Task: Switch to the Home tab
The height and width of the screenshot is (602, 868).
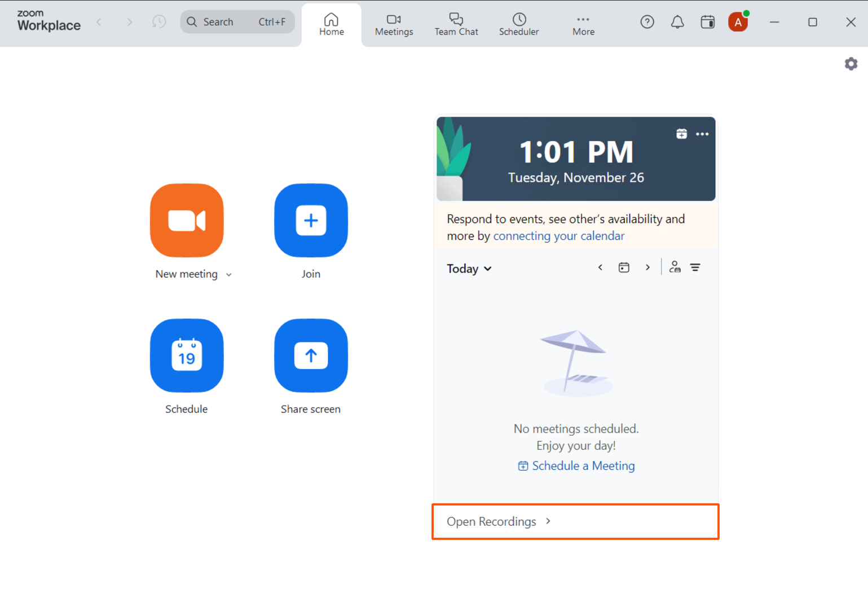Action: coord(332,25)
